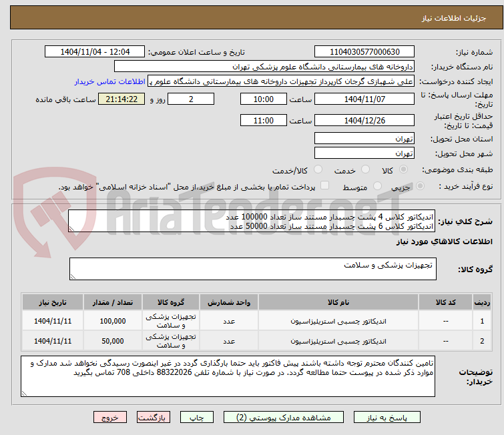Click the تعداد / مقدار column header
Viewport: 504px width, 435px height.
113,302
